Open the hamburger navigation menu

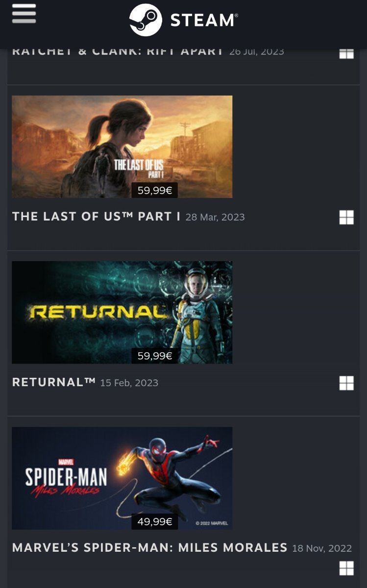click(24, 14)
